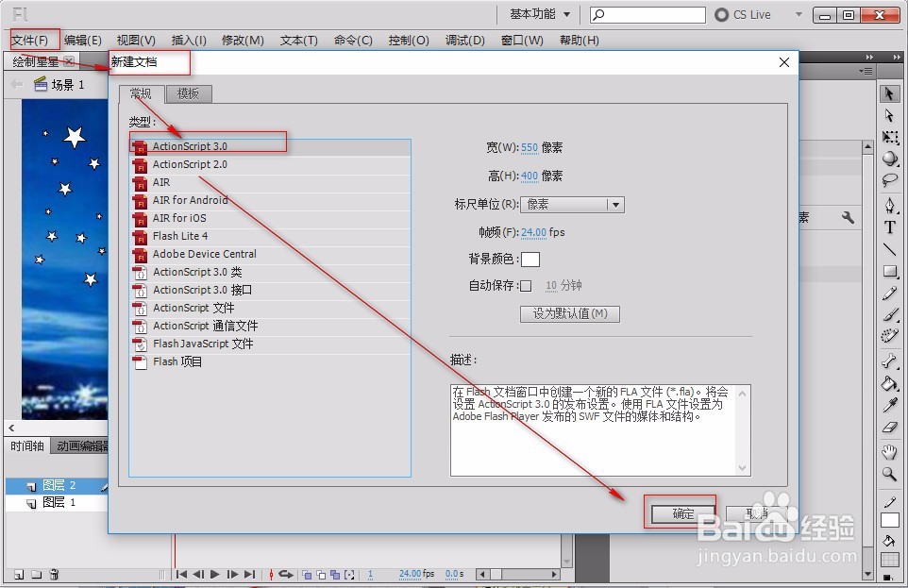Image resolution: width=908 pixels, height=588 pixels.
Task: Select the Selection arrow tool
Action: point(889,93)
